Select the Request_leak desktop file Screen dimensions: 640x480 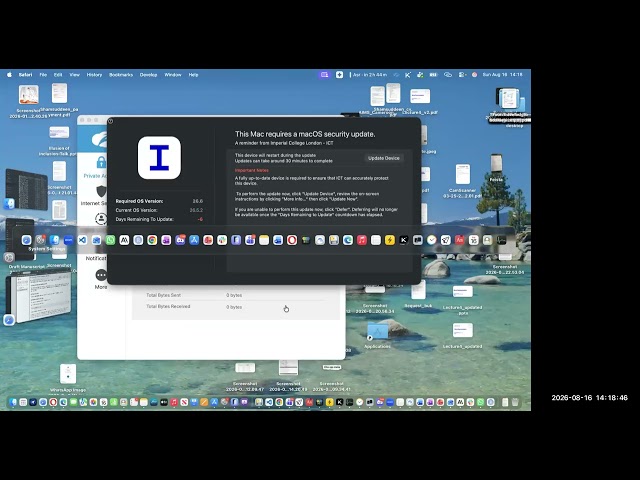pyautogui.click(x=418, y=294)
